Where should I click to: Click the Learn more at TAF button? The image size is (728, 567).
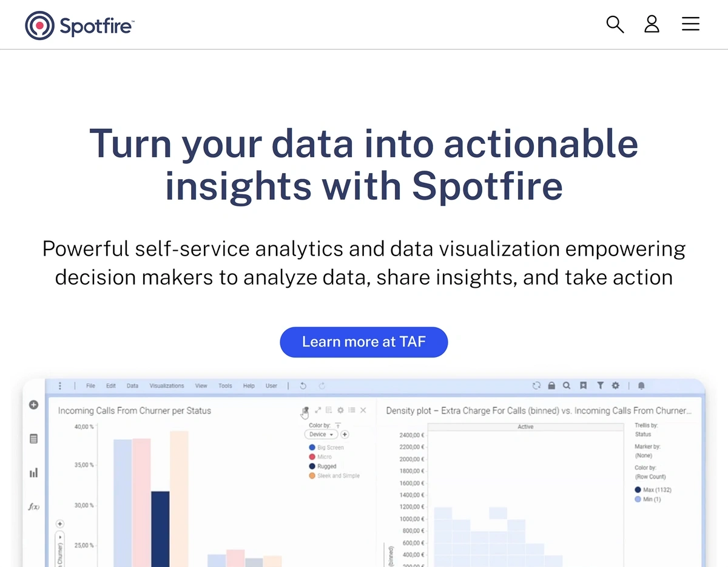pos(364,342)
